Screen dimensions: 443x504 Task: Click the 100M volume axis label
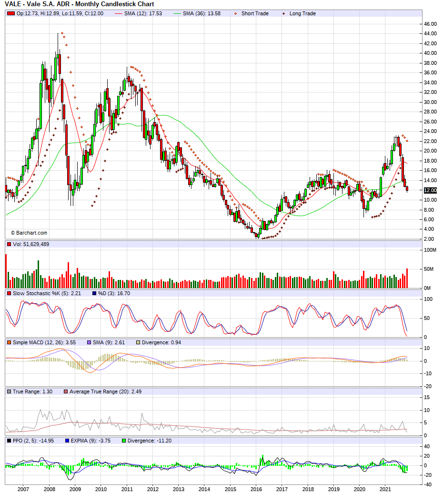click(430, 250)
